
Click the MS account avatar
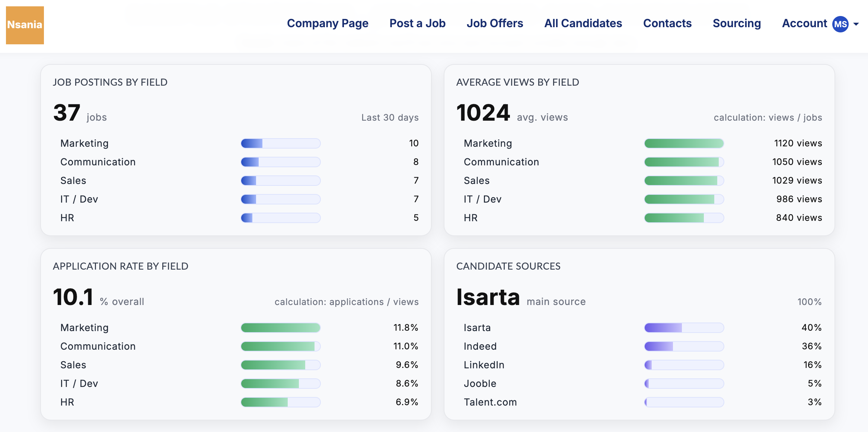click(x=840, y=24)
